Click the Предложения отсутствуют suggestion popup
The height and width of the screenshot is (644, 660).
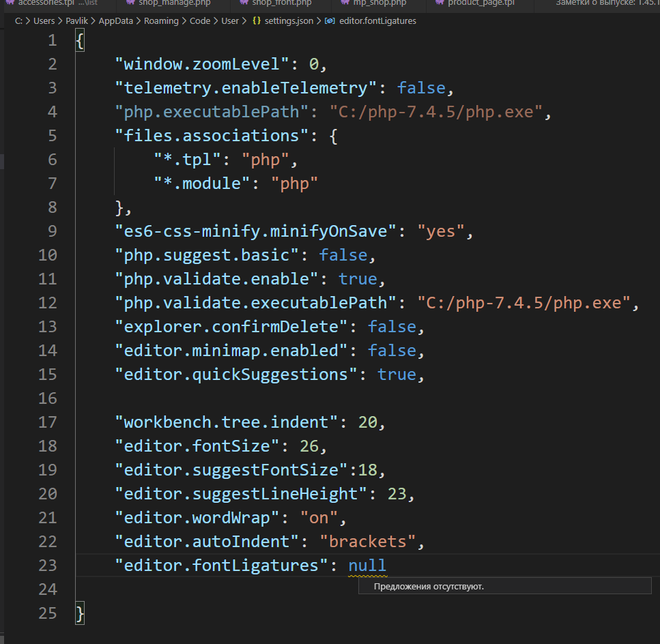(x=505, y=586)
